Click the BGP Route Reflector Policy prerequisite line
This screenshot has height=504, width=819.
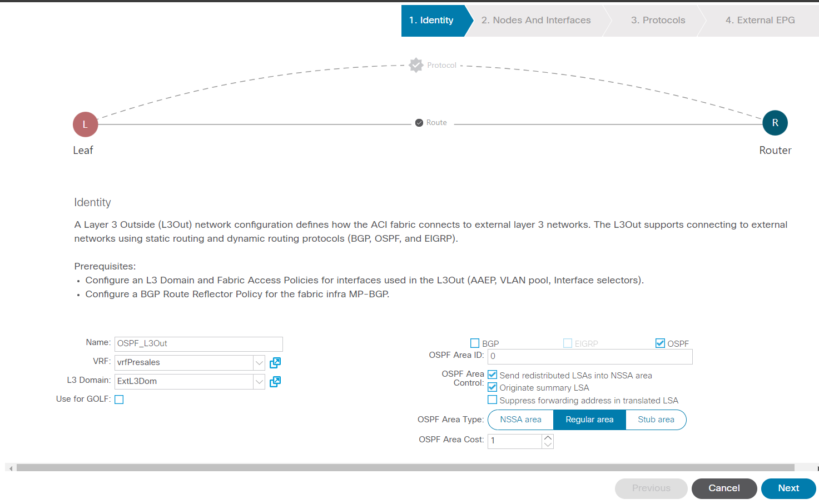coord(237,294)
